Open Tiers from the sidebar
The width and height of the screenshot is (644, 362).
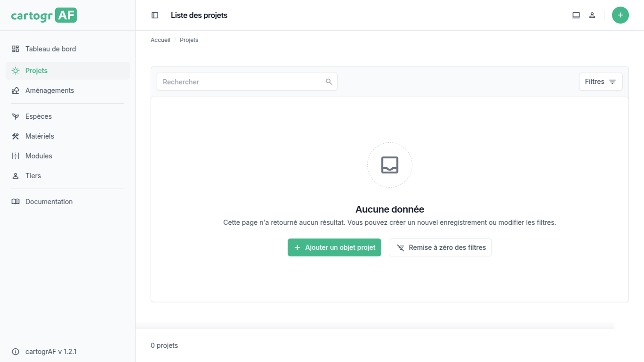point(33,176)
